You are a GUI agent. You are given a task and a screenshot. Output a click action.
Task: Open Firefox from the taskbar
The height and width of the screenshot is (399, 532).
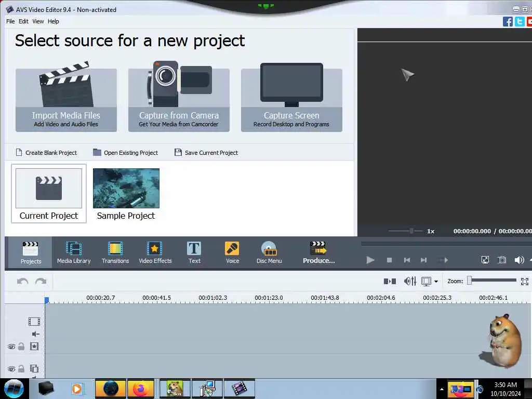pos(141,389)
